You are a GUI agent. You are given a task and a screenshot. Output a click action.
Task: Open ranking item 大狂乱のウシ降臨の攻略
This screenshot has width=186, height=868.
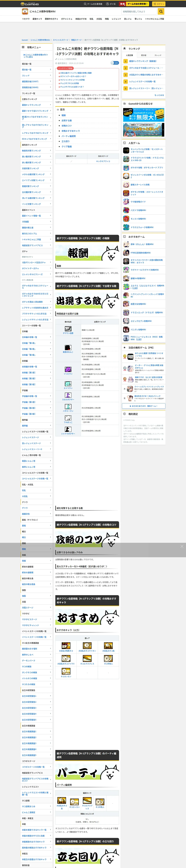click(x=146, y=75)
